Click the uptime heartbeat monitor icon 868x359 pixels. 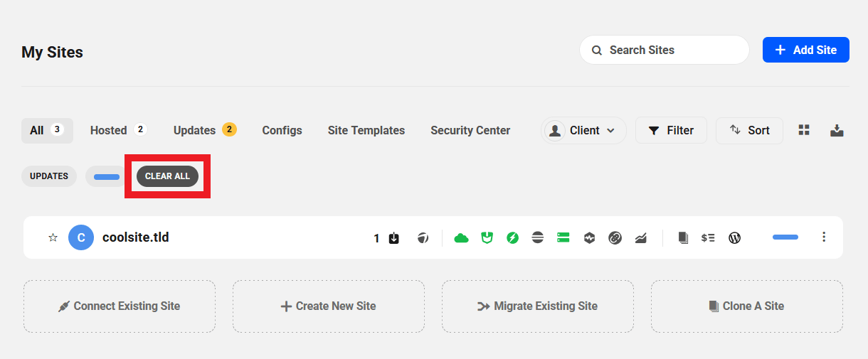tap(589, 238)
